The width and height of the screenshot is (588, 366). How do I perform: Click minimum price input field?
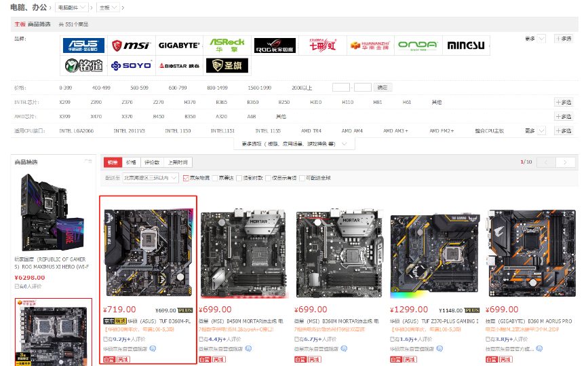[x=341, y=88]
